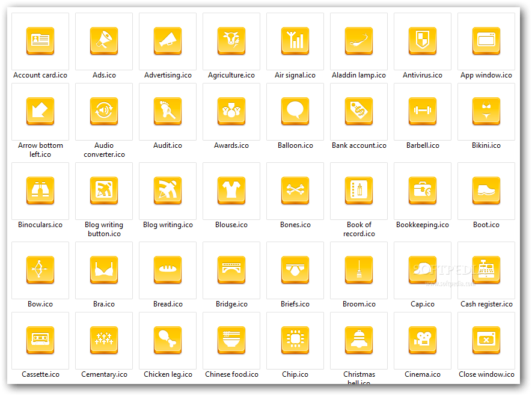Open the Book of record icon
Viewport: 532px width, 396px height.
(358, 190)
